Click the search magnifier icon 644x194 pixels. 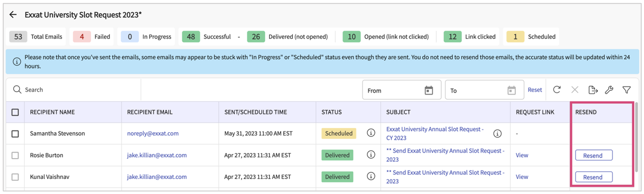(x=17, y=89)
